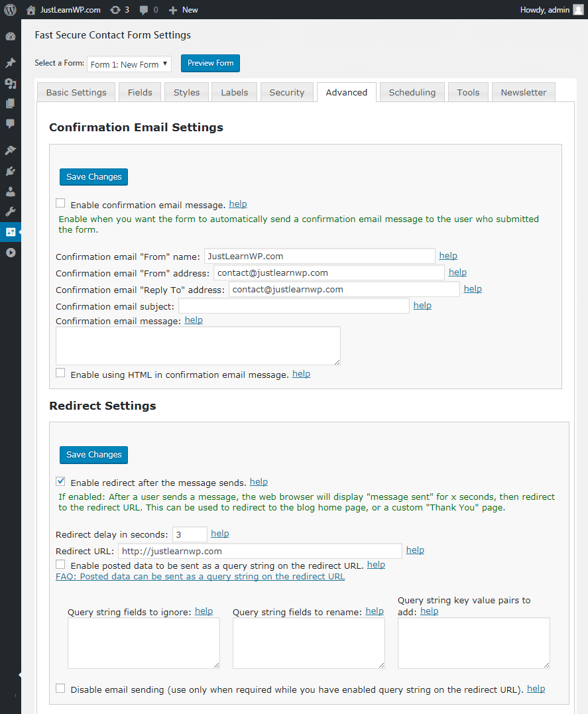This screenshot has height=714, width=588.
Task: Switch to the Newsletter tab
Action: [523, 92]
